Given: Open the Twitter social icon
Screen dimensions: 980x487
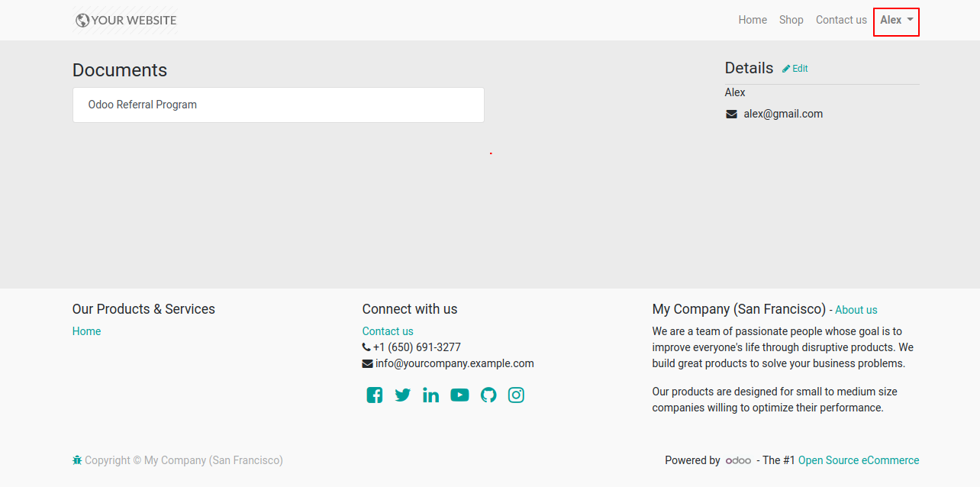Looking at the screenshot, I should click(x=402, y=395).
